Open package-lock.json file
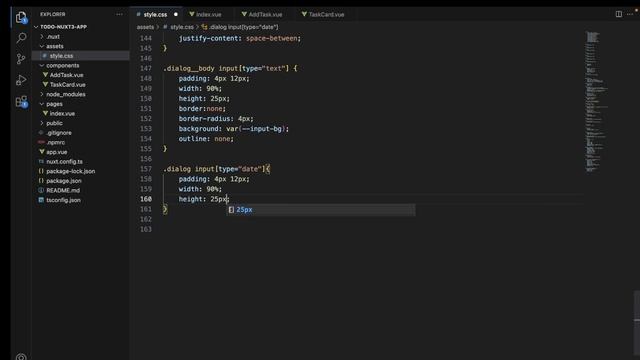The width and height of the screenshot is (640, 360). point(71,171)
